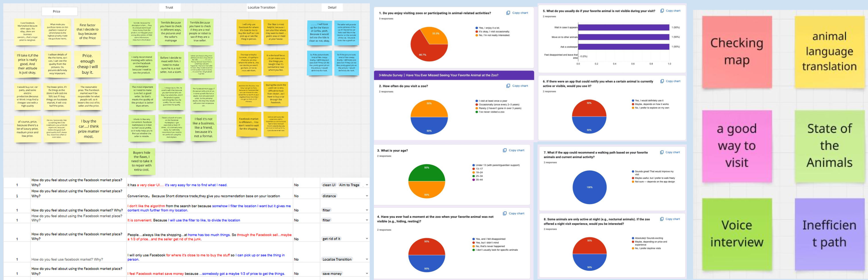This screenshot has width=868, height=280.
Task: Open dropdown arrow on the 'save money' row
Action: (367, 274)
